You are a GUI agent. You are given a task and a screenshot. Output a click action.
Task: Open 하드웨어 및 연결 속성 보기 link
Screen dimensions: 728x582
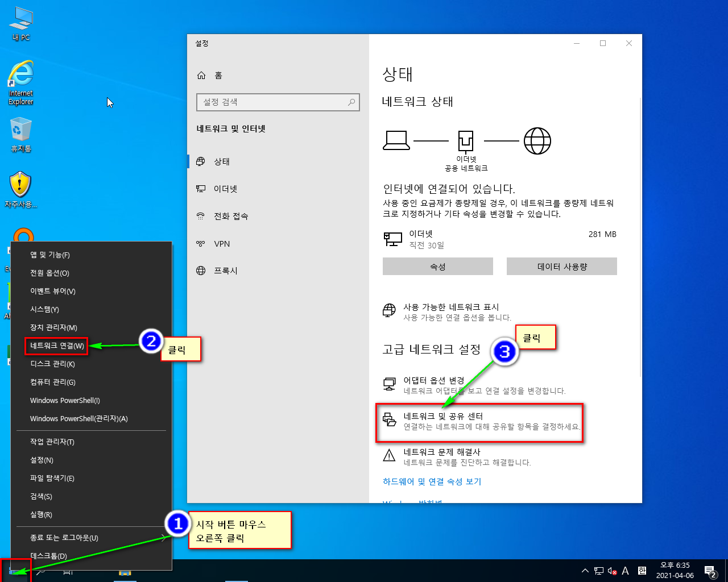pos(432,481)
